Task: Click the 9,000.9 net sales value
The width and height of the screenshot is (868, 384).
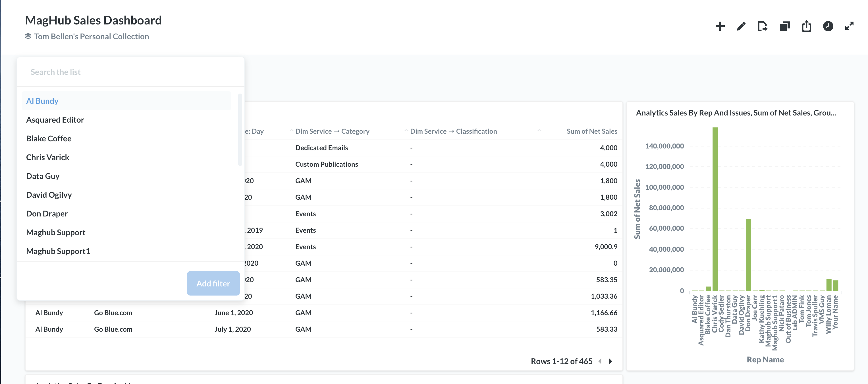Action: [606, 247]
